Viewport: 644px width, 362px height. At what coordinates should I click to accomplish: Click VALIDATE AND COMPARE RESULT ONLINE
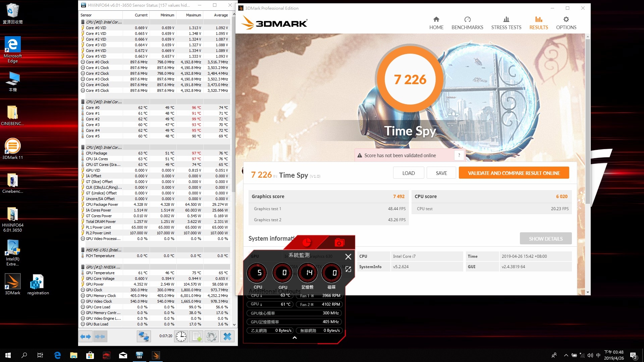(x=514, y=173)
